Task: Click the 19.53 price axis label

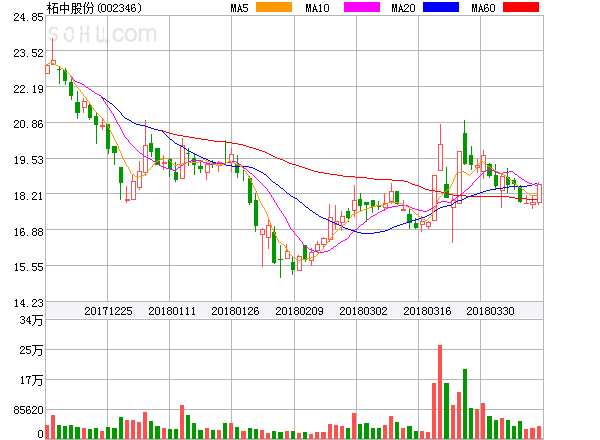Action: [x=29, y=160]
